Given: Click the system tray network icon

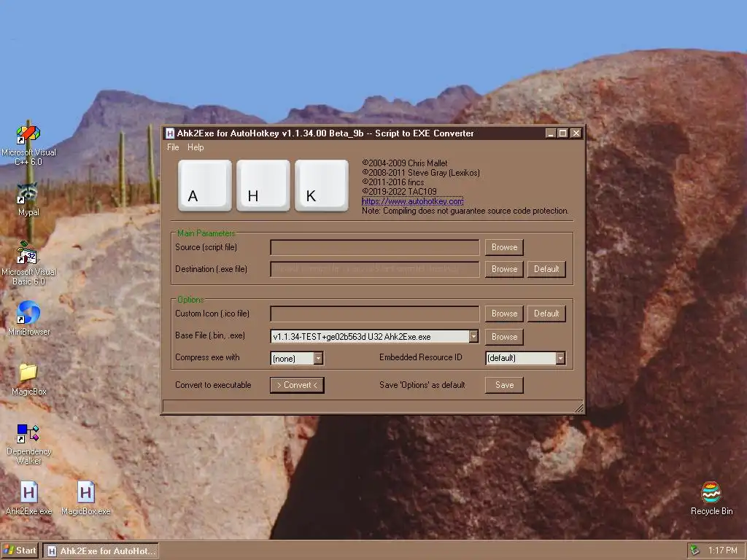Looking at the screenshot, I should click(x=695, y=551).
